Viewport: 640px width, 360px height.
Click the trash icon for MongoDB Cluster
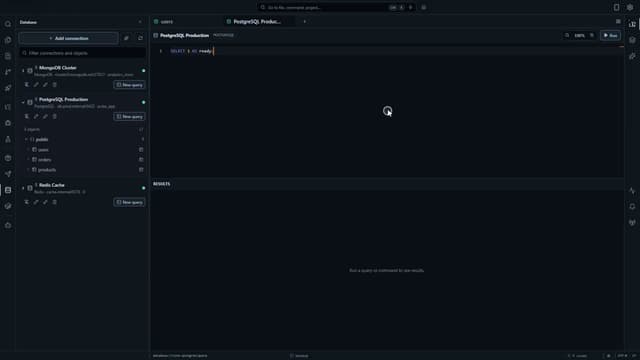[x=54, y=84]
